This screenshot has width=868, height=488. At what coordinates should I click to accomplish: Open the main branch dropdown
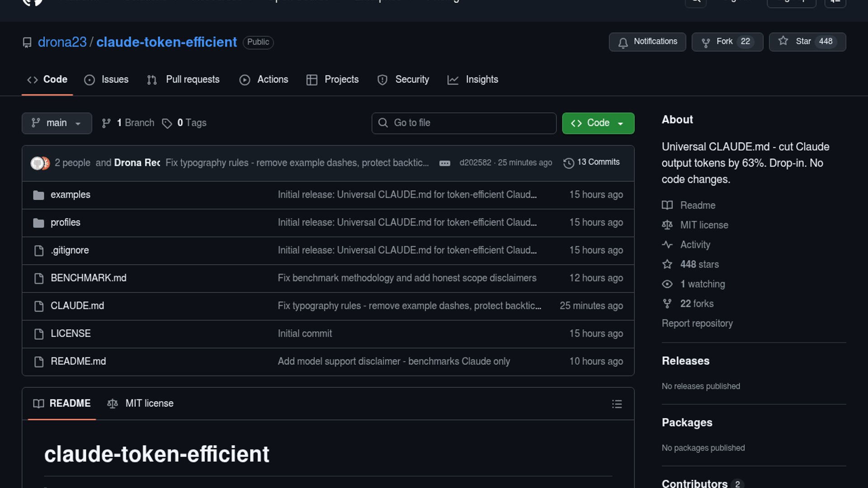pos(57,123)
